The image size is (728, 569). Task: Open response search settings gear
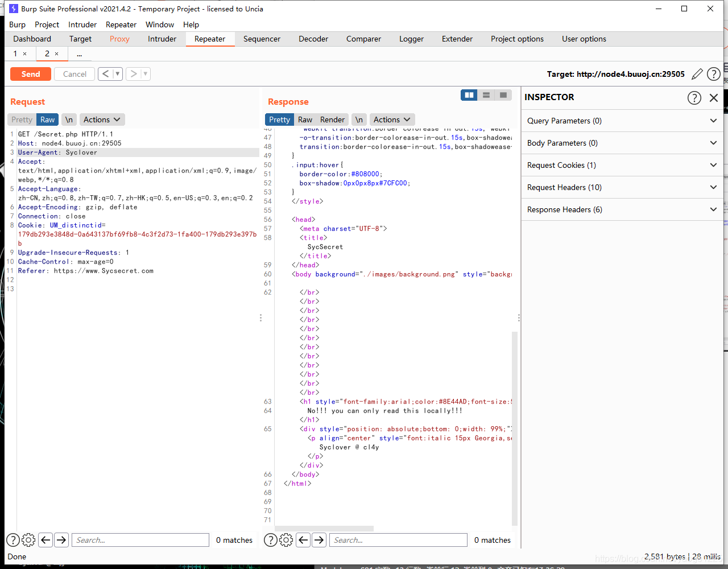pyautogui.click(x=286, y=540)
